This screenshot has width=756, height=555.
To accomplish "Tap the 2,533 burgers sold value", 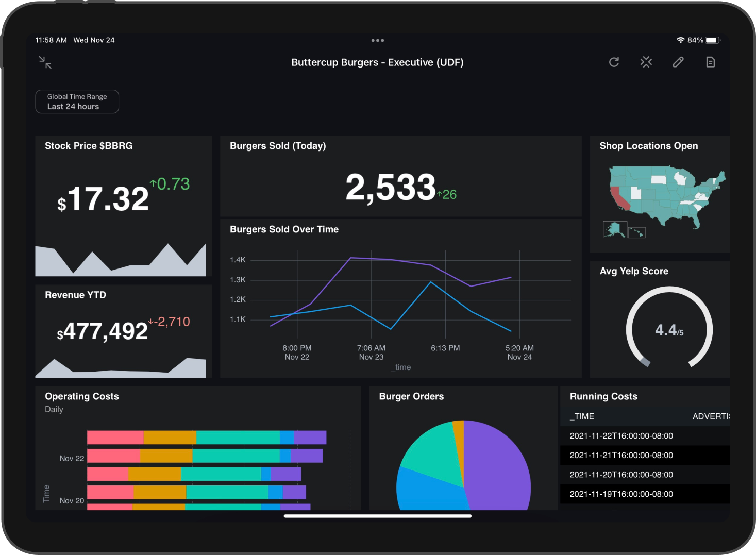I will pyautogui.click(x=391, y=187).
